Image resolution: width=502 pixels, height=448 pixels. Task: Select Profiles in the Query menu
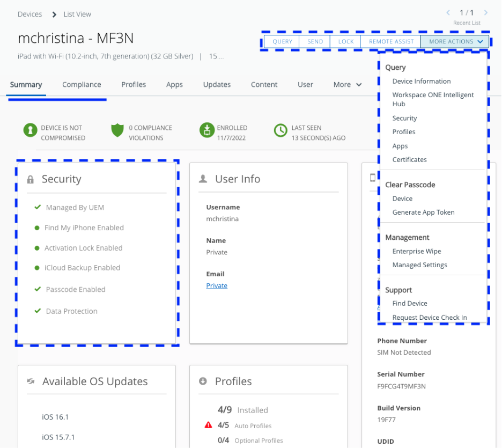click(404, 132)
